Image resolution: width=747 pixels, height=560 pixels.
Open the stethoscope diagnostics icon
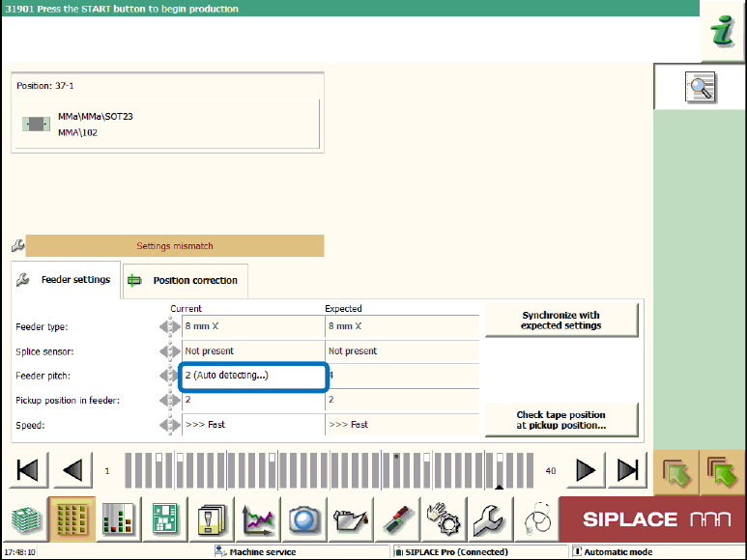537,519
